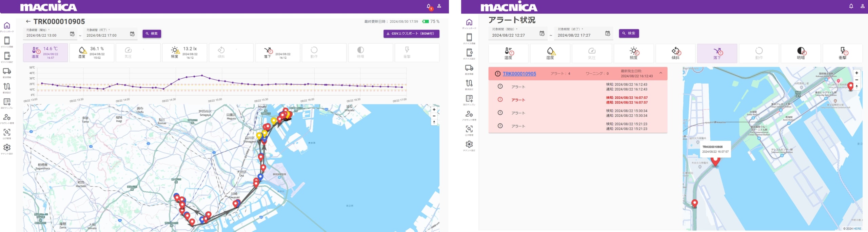This screenshot has width=868, height=232.
Task: Open delivery info truck icon in alert window
Action: click(x=469, y=68)
